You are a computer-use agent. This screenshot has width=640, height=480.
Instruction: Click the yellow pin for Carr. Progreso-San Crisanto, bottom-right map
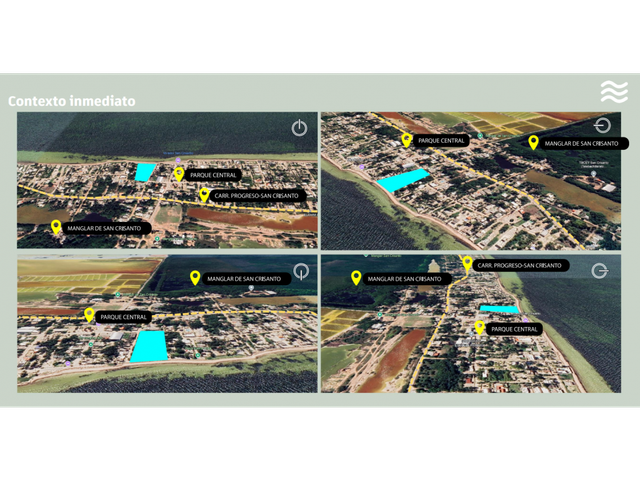[x=467, y=264]
